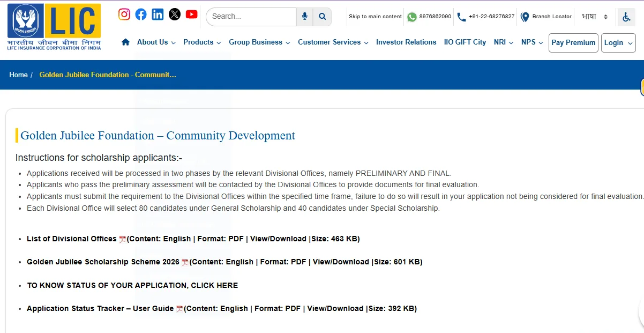
Task: Open the Login dropdown button
Action: pyautogui.click(x=618, y=43)
